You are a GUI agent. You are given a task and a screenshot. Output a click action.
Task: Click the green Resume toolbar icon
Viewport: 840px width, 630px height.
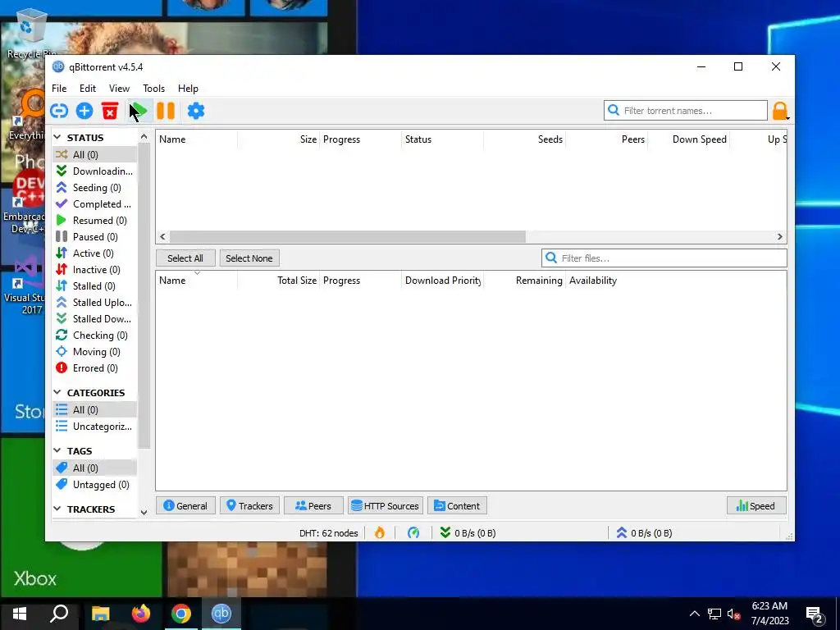click(x=139, y=111)
